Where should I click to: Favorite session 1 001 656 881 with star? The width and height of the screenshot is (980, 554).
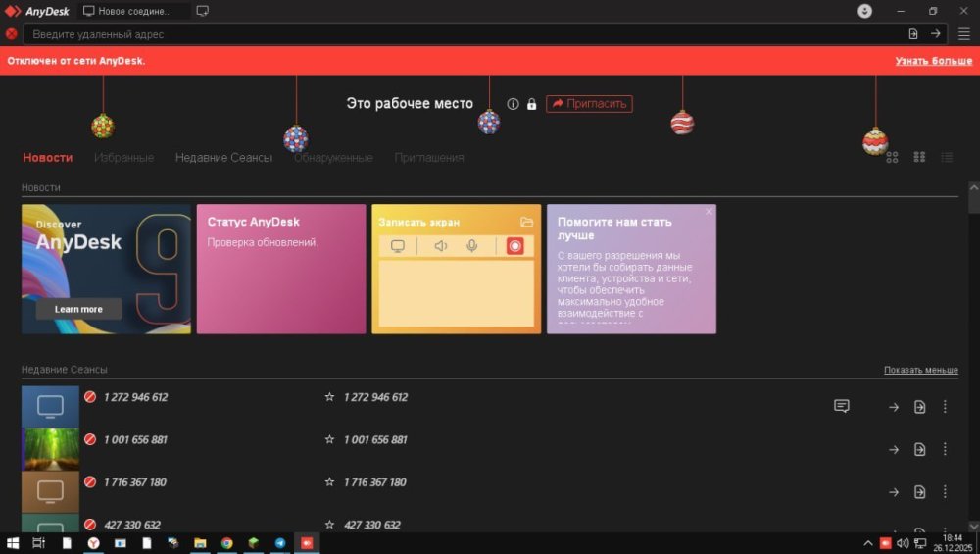pyautogui.click(x=329, y=439)
